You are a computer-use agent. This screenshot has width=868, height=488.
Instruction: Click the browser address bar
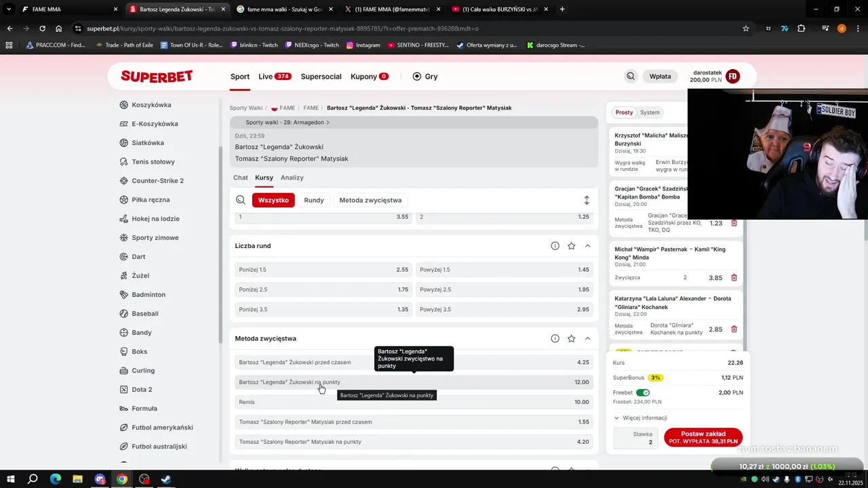tap(407, 28)
